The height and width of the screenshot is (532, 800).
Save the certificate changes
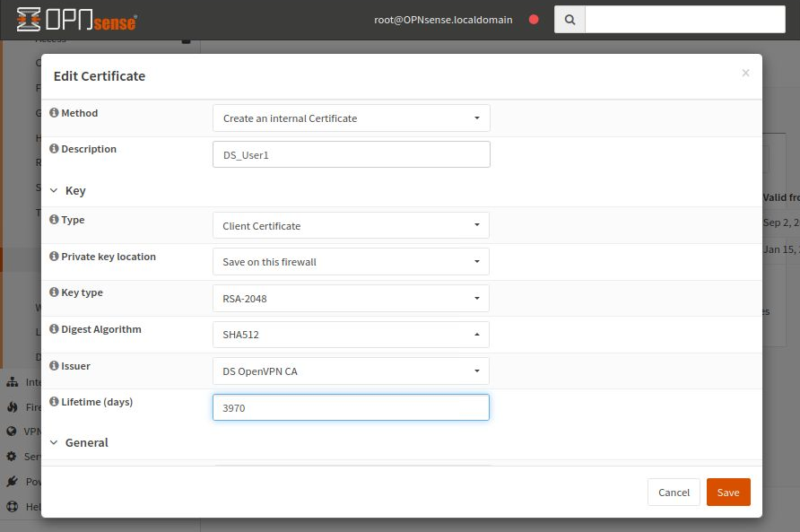727,492
